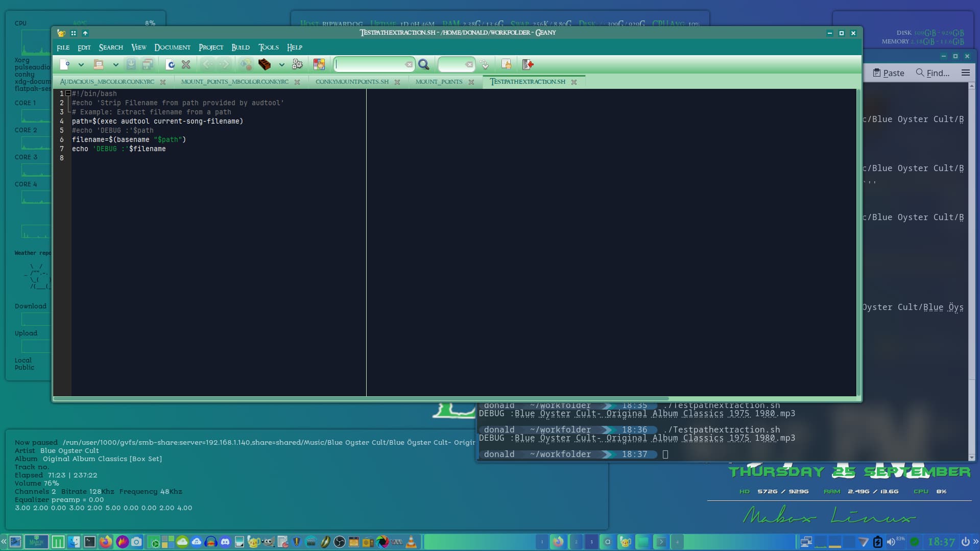Click the Open file icon in toolbar
The height and width of the screenshot is (551, 980).
pos(99,64)
